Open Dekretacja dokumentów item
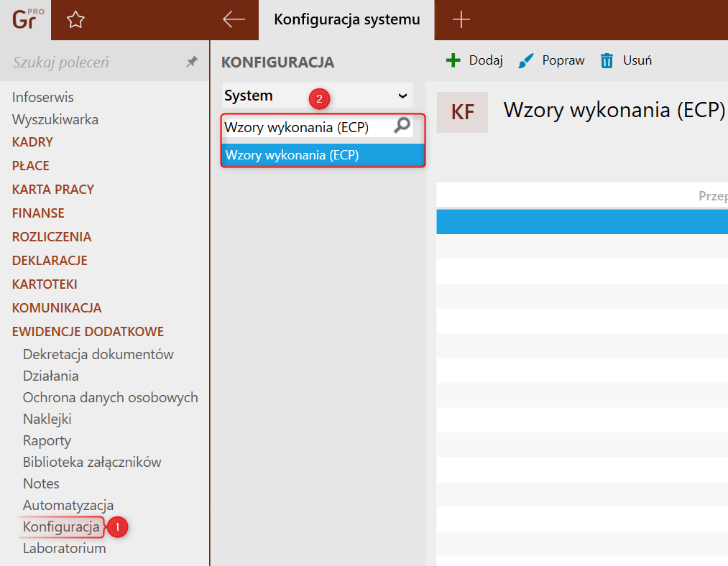 (98, 354)
